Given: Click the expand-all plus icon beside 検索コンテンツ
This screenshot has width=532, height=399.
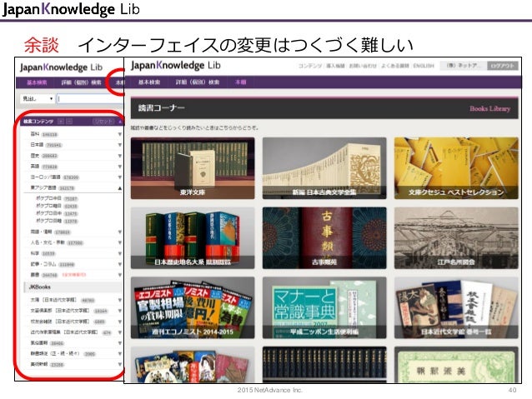Looking at the screenshot, I should [x=61, y=122].
